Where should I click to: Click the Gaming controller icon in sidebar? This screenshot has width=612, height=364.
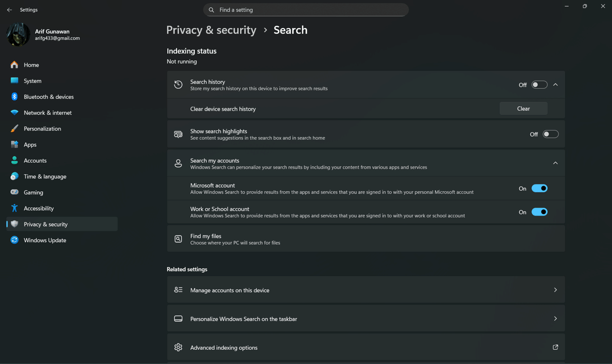tap(14, 192)
